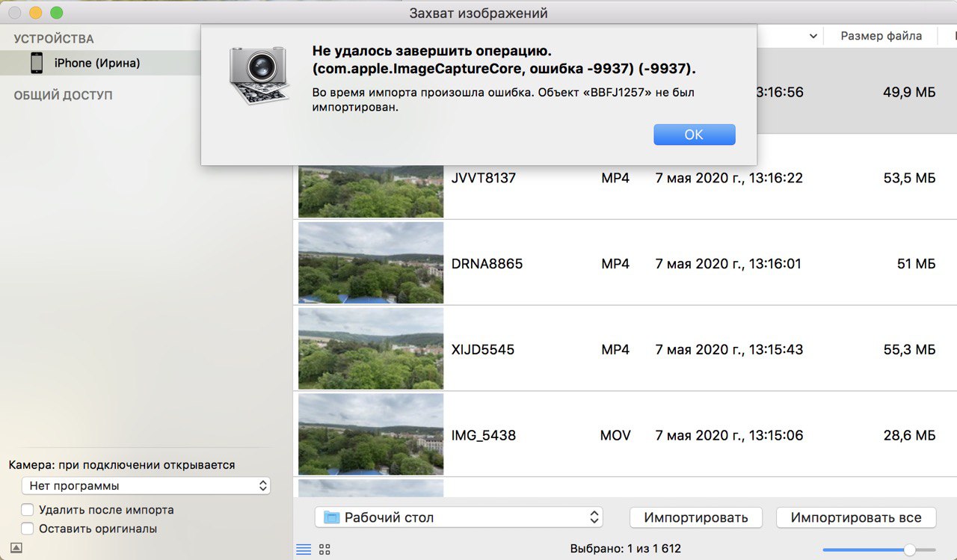This screenshot has height=560, width=957.
Task: Click the green fullscreen window button
Action: tap(57, 13)
